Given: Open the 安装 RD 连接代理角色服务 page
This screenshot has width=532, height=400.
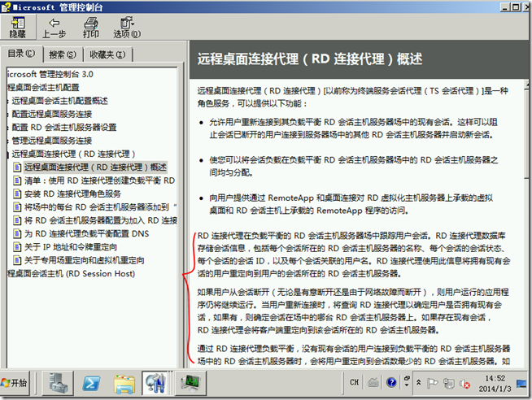Looking at the screenshot, I should [x=72, y=193].
